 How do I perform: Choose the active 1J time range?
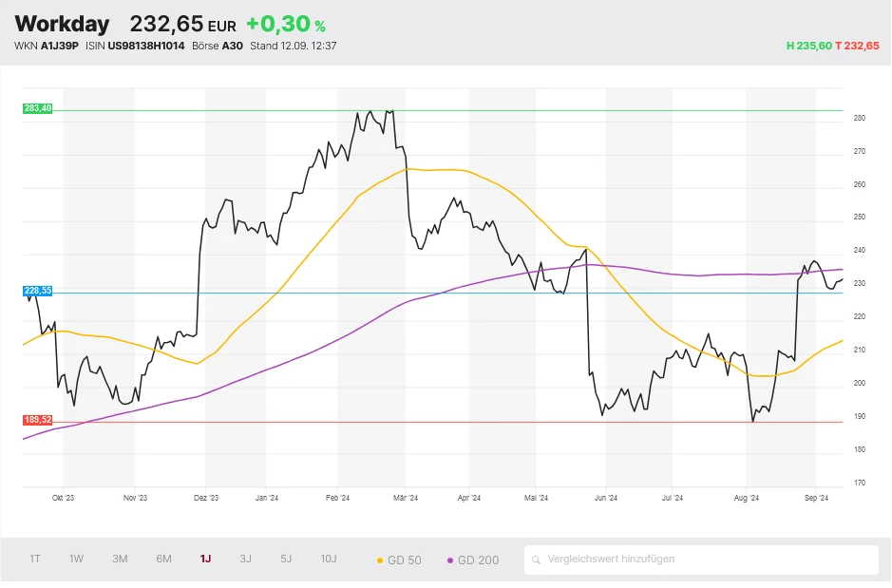click(x=205, y=559)
